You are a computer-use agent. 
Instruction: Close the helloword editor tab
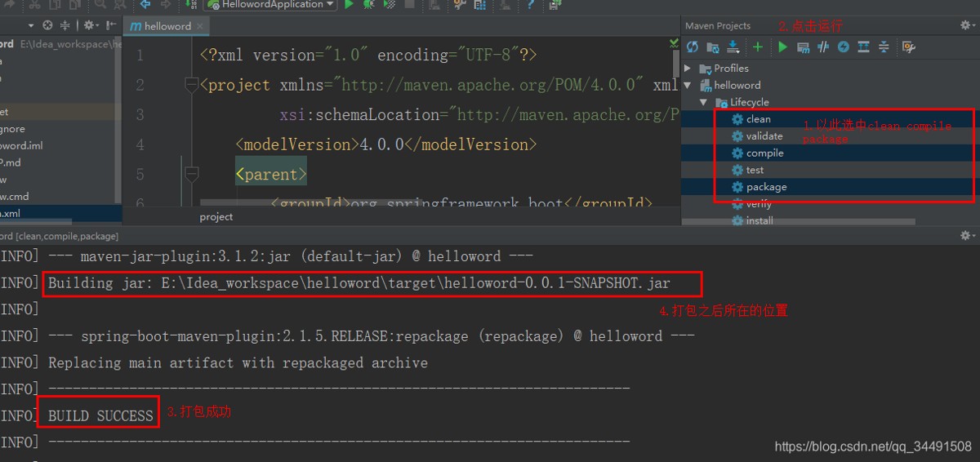200,26
